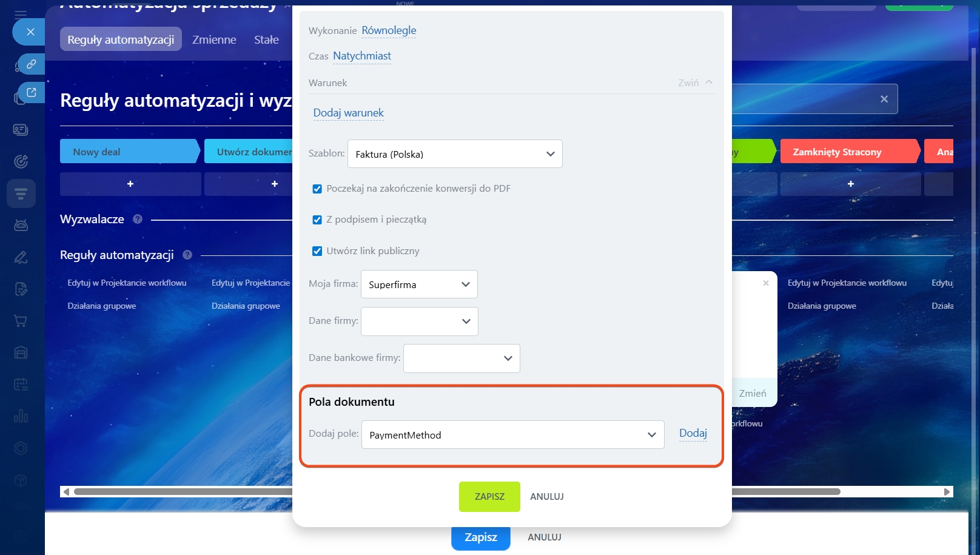Viewport: 980px width, 555px height.
Task: Switch to the Stałe tab
Action: point(266,39)
